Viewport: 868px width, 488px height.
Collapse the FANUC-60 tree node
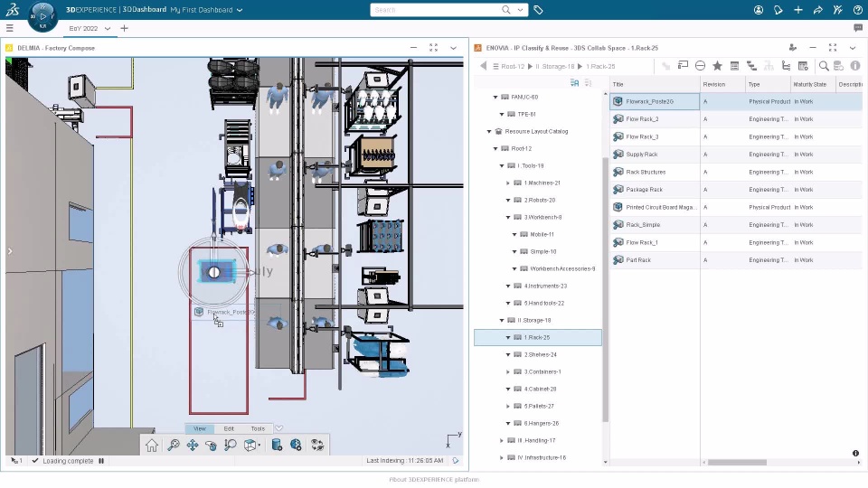click(x=495, y=98)
